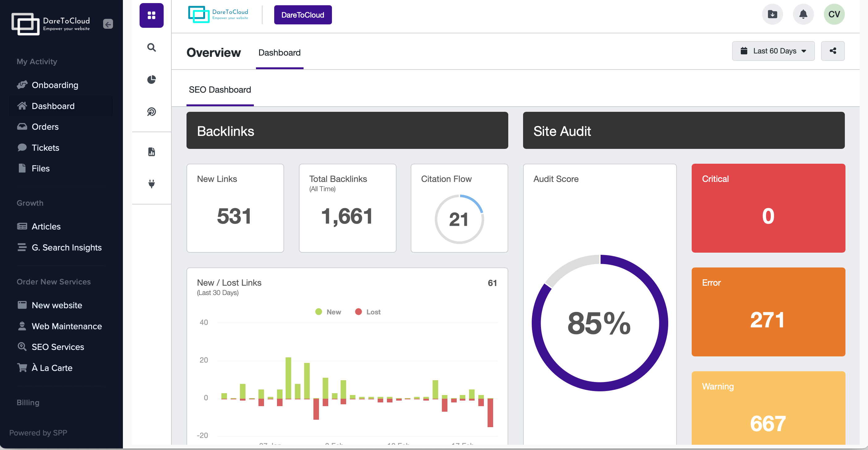Click the DareToCloud purple button
Screen dimensions: 868x450
point(303,15)
